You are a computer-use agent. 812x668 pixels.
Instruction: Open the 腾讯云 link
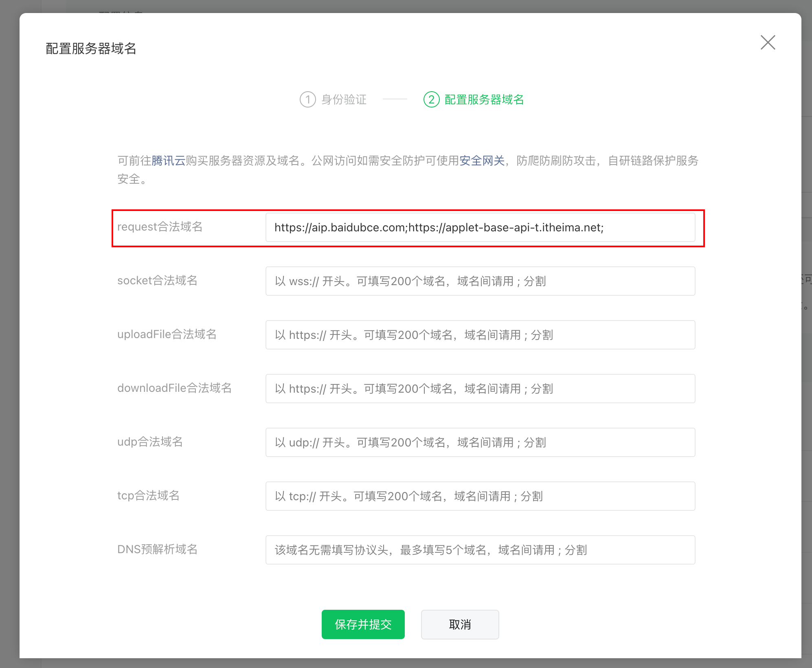pos(168,160)
